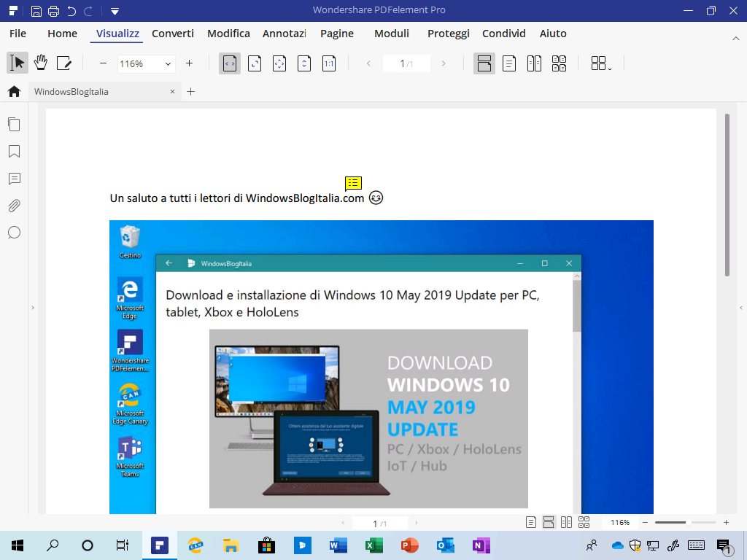Open the Converti tab
This screenshot has width=747, height=560.
tap(172, 34)
